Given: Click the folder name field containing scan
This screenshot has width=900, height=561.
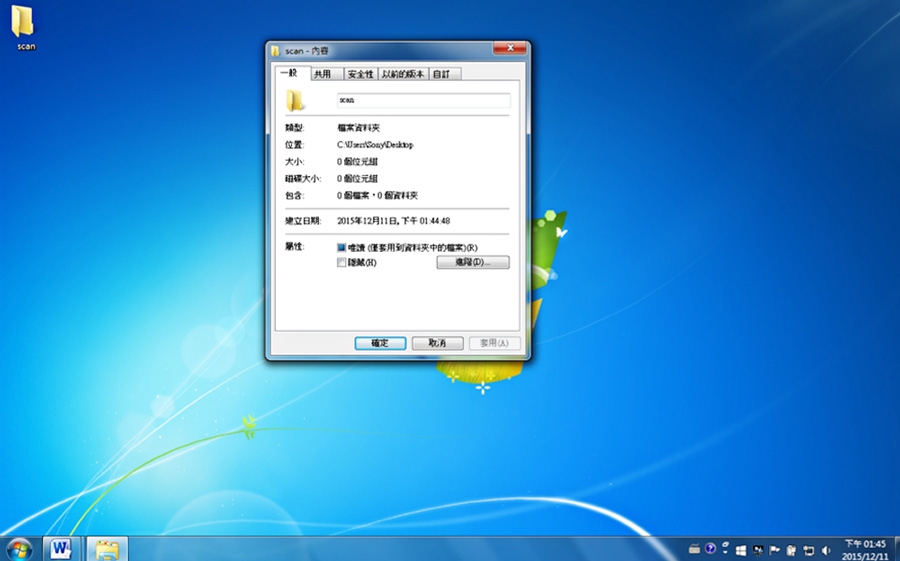Looking at the screenshot, I should pos(424,100).
